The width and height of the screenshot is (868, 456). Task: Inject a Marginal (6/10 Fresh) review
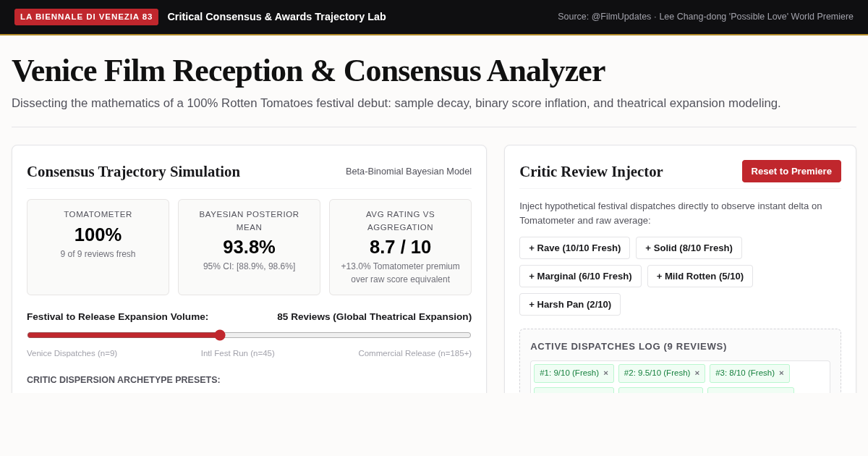pyautogui.click(x=580, y=276)
